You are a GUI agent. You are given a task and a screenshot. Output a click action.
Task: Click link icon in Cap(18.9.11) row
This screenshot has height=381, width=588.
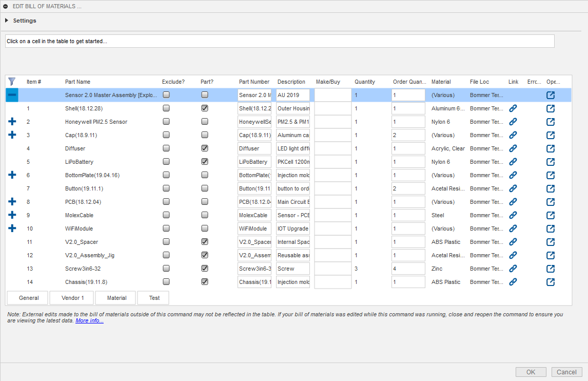(x=513, y=135)
